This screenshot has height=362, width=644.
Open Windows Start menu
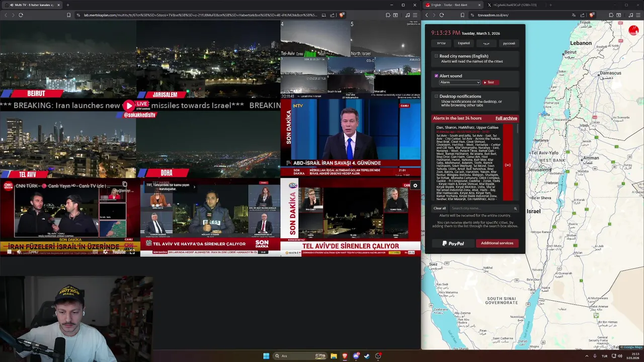(x=266, y=356)
